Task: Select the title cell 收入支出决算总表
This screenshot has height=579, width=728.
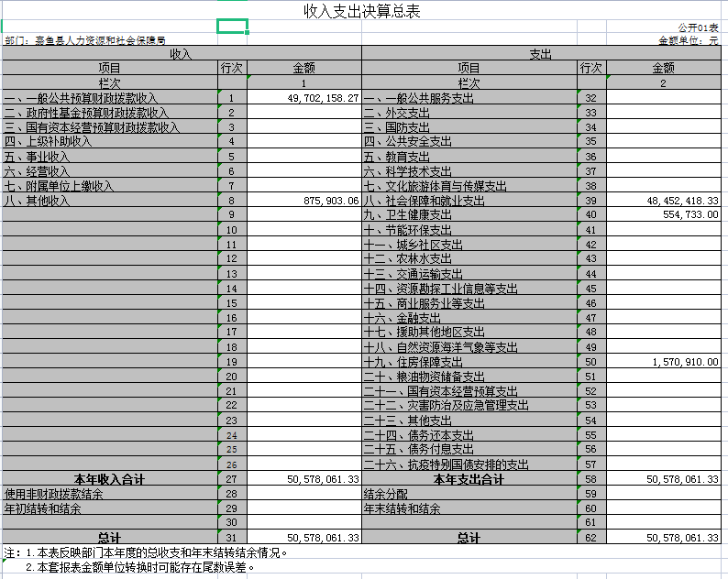Action: pyautogui.click(x=361, y=11)
